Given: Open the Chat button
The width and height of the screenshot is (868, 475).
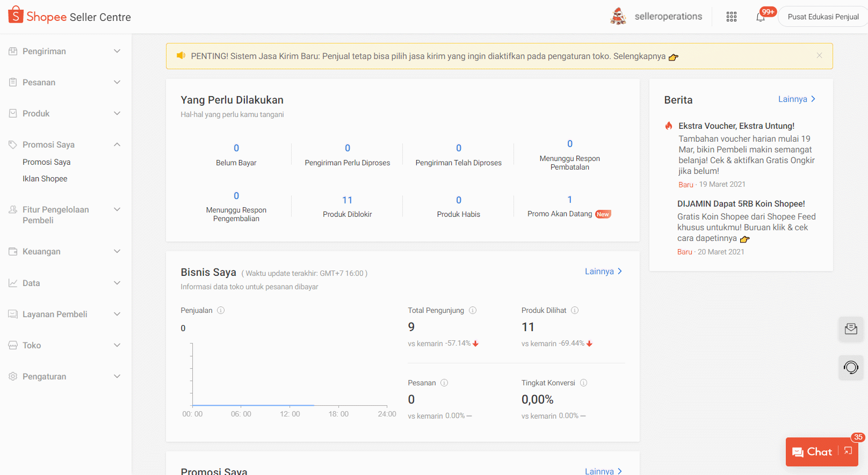Looking at the screenshot, I should [813, 452].
